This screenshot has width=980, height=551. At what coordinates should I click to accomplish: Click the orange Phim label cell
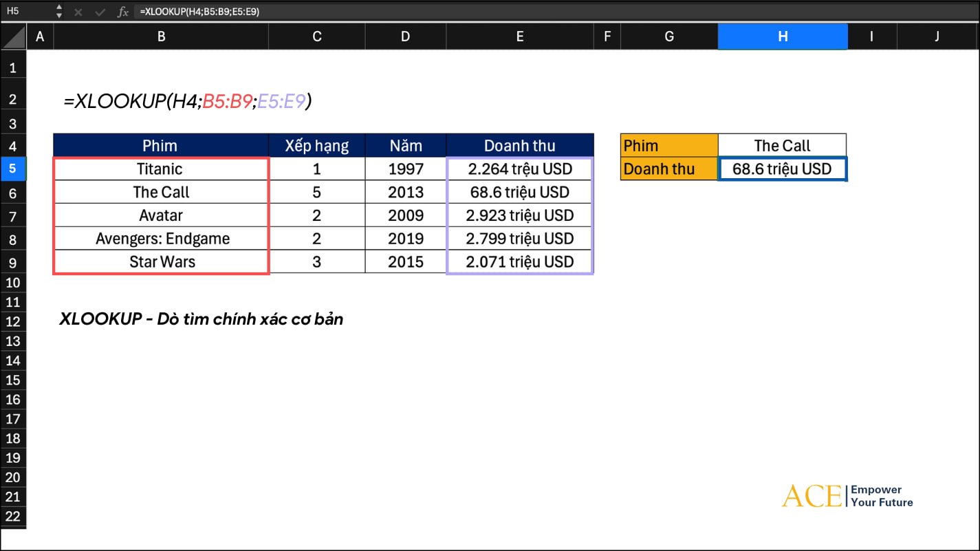(668, 145)
